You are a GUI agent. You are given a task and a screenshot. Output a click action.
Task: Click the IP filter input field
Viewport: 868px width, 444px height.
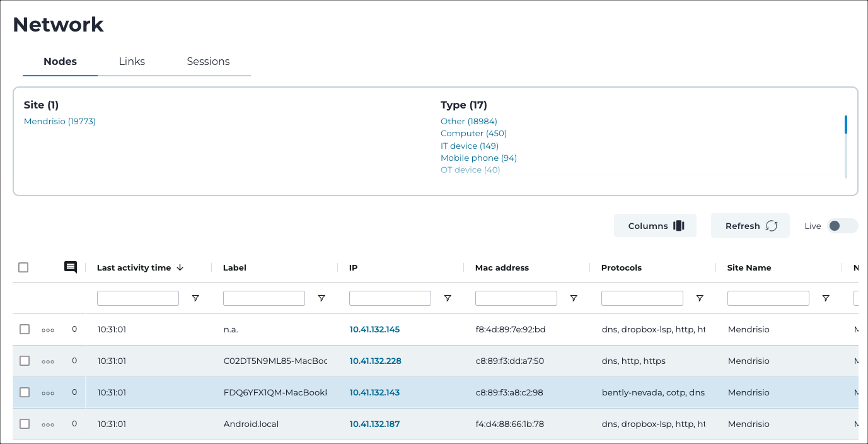(390, 298)
